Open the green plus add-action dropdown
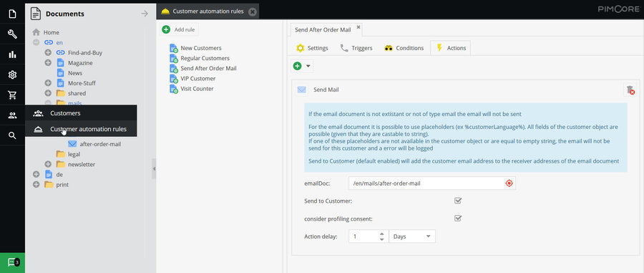 (x=302, y=66)
